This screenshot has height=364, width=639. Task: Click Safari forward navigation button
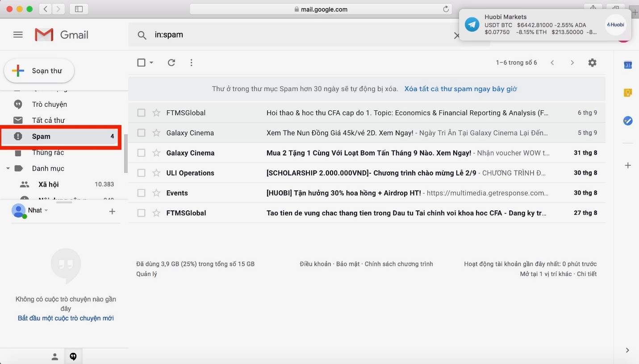[58, 9]
